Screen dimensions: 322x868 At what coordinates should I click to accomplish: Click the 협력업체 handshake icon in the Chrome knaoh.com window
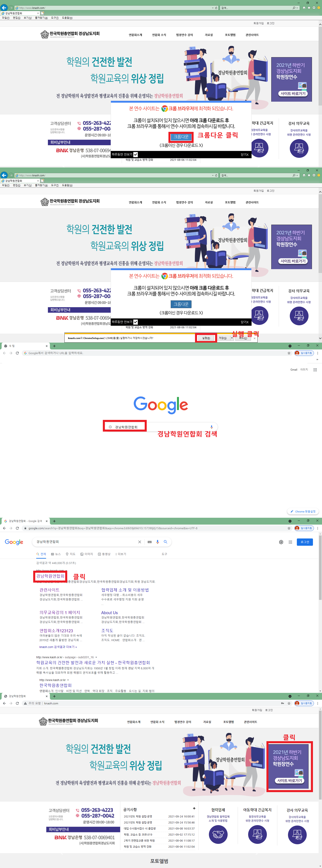coord(218,834)
